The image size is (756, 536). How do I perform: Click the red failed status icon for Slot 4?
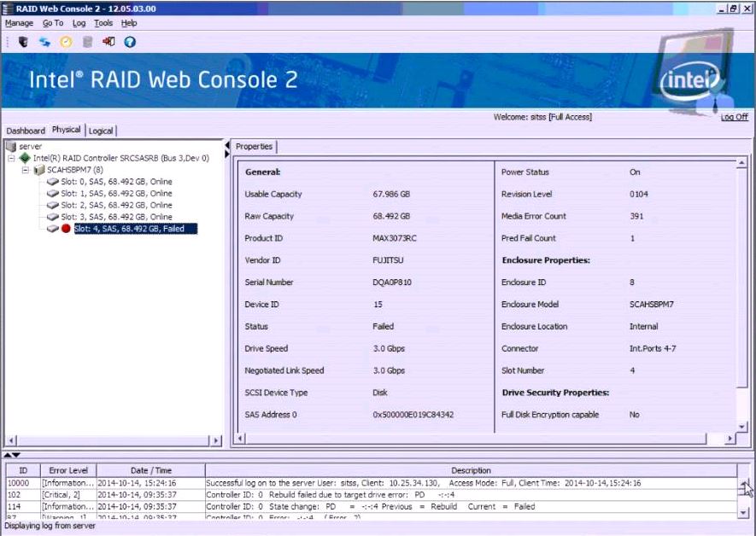(66, 229)
